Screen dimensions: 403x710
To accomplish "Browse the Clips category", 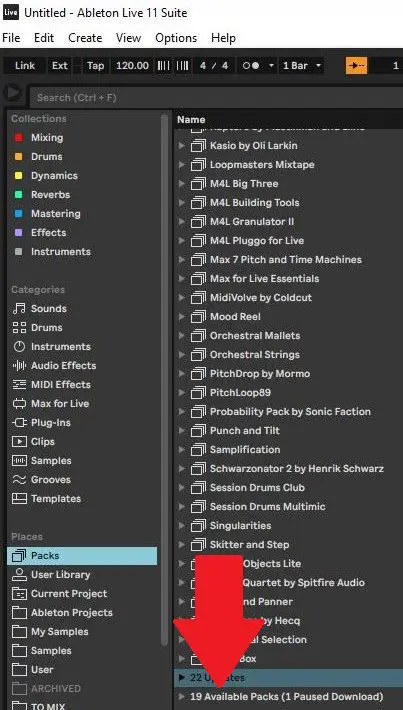I will (34, 441).
